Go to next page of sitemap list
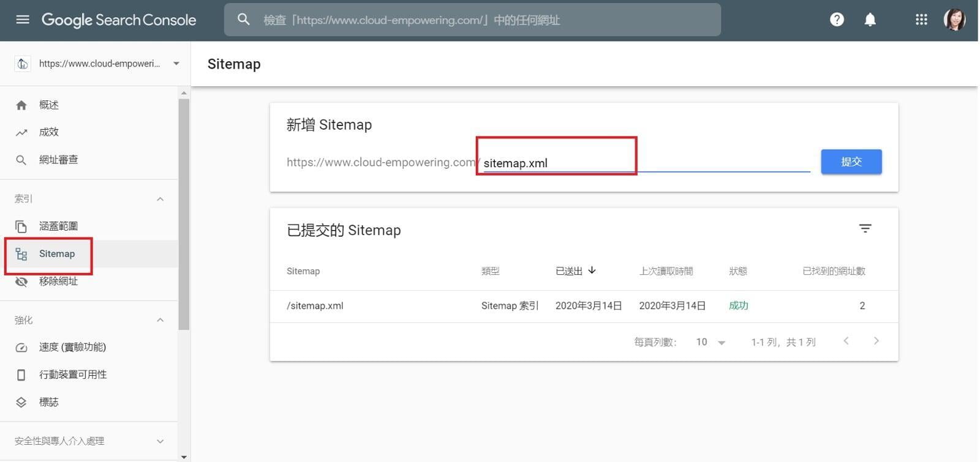980x462 pixels. (876, 341)
